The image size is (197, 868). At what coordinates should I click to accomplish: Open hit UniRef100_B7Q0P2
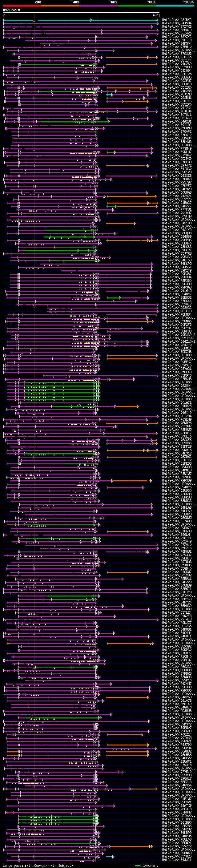177,131
